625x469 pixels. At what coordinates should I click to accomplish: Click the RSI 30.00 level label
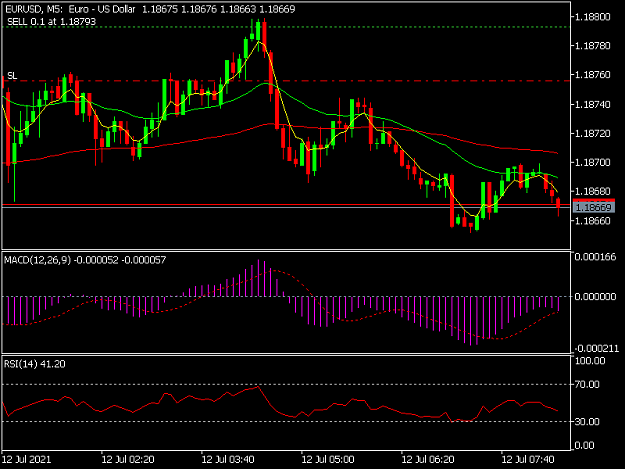click(588, 422)
